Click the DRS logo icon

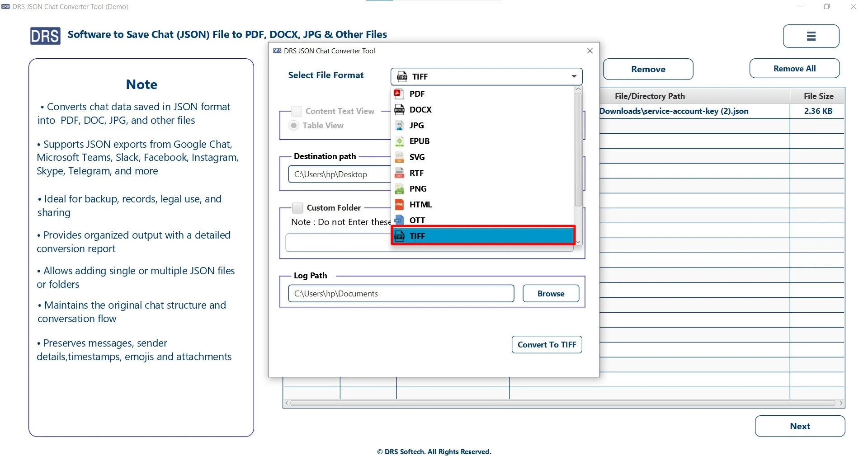[x=45, y=36]
